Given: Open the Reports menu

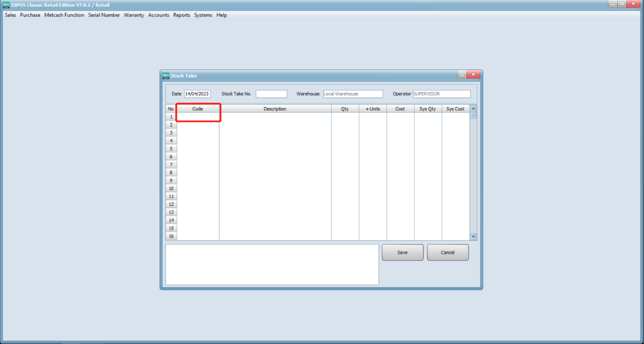Looking at the screenshot, I should pyautogui.click(x=181, y=15).
